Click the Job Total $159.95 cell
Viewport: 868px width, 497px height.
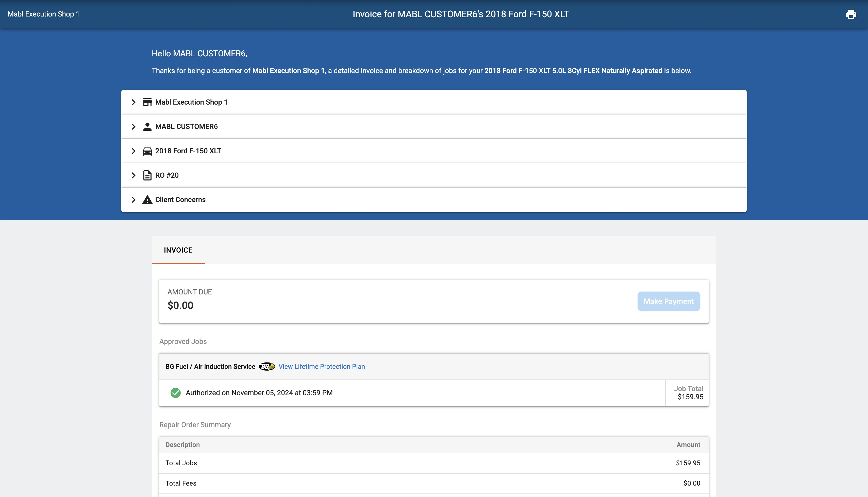coord(688,393)
